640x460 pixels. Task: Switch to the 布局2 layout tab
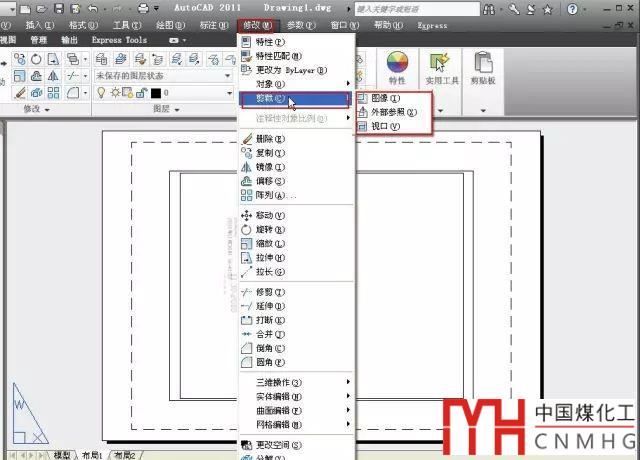click(x=125, y=454)
